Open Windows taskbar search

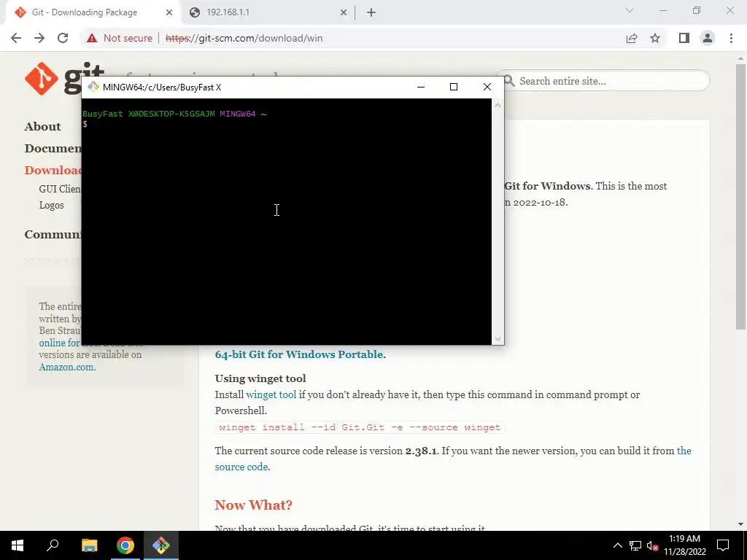coord(53,545)
